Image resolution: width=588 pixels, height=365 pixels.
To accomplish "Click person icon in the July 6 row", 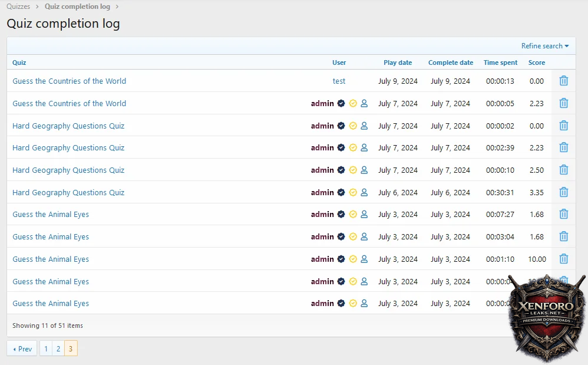I will [364, 192].
